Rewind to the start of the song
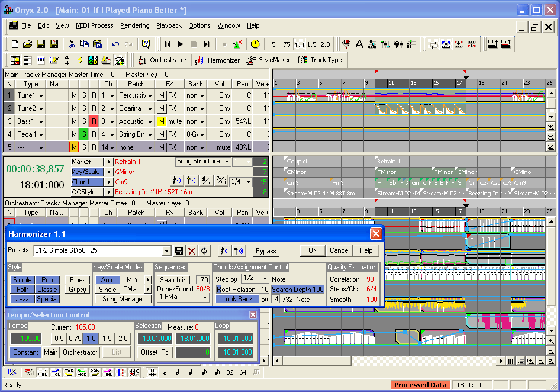Image resolution: width=560 pixels, height=392 pixels. point(167,44)
